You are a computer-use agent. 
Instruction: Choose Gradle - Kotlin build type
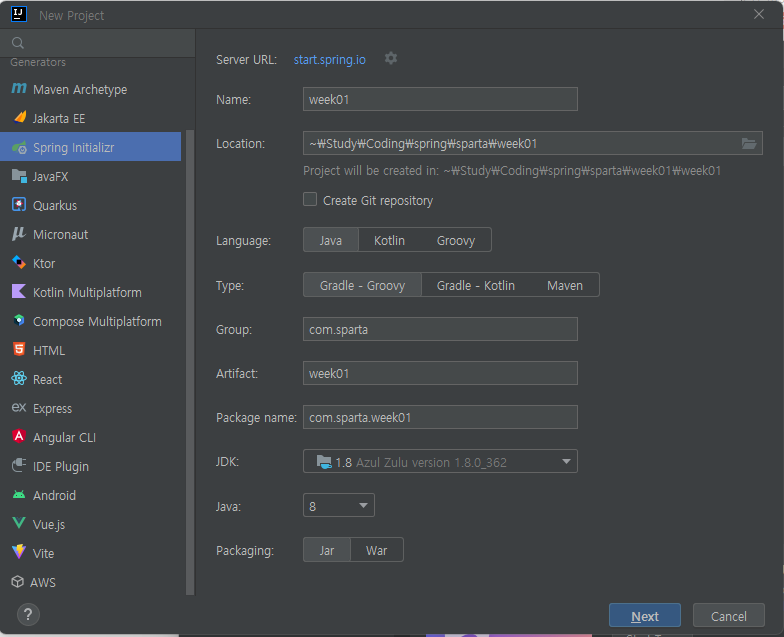(476, 286)
